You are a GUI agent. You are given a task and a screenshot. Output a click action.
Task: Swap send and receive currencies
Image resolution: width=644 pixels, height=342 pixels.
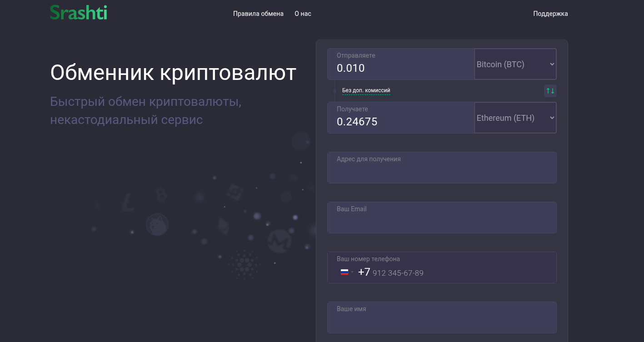[550, 91]
